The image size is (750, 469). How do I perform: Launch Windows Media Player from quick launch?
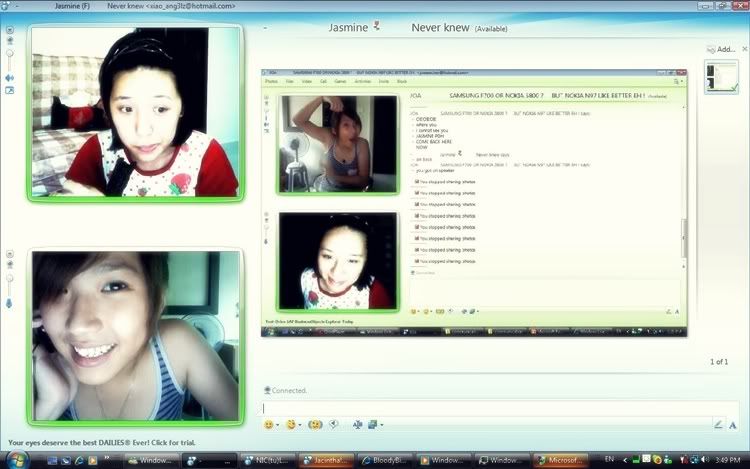(x=93, y=460)
